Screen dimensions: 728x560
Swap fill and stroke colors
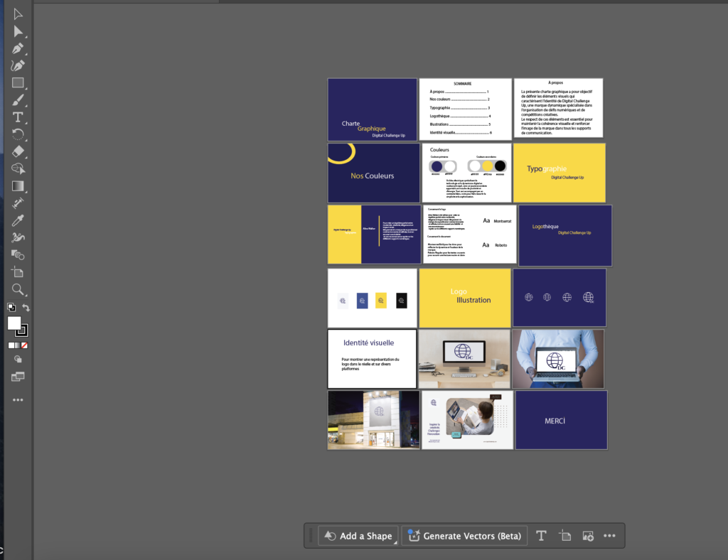[x=26, y=308]
